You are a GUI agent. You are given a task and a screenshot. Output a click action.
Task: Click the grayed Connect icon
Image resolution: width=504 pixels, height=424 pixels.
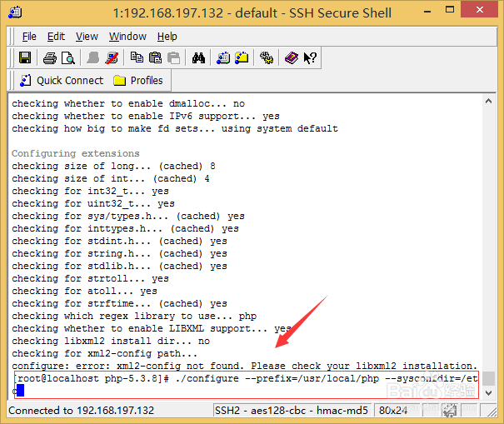[x=93, y=57]
